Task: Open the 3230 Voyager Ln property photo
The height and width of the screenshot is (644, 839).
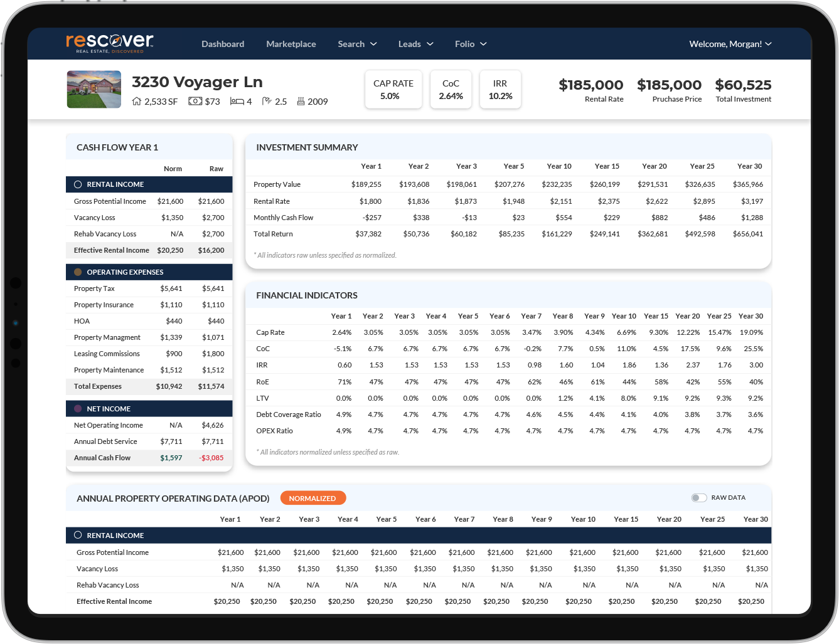Action: click(x=94, y=90)
